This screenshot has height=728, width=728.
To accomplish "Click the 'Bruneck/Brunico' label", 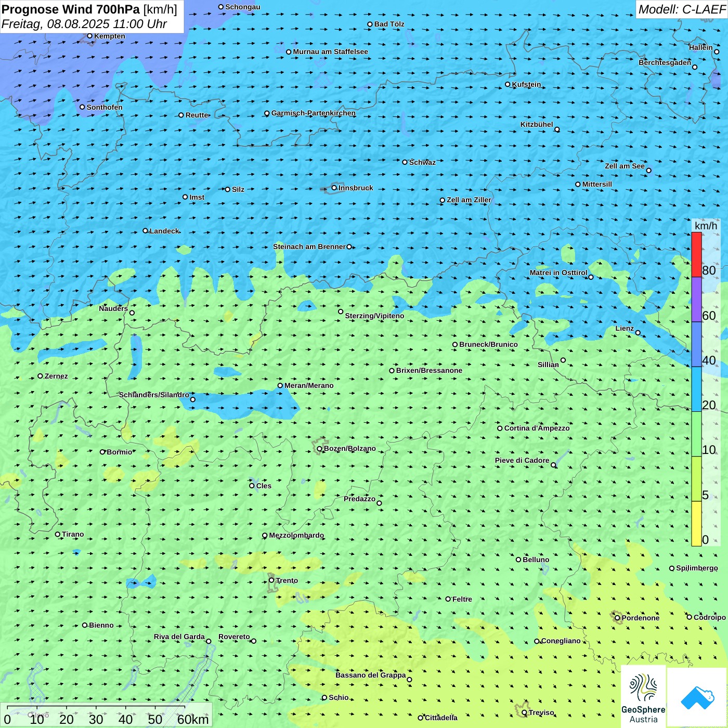I will tap(489, 344).
